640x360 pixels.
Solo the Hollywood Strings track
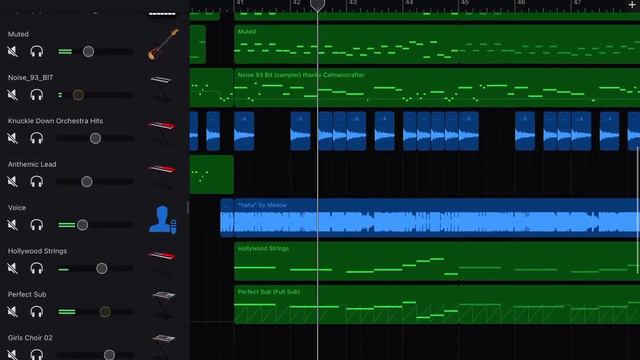click(37, 268)
